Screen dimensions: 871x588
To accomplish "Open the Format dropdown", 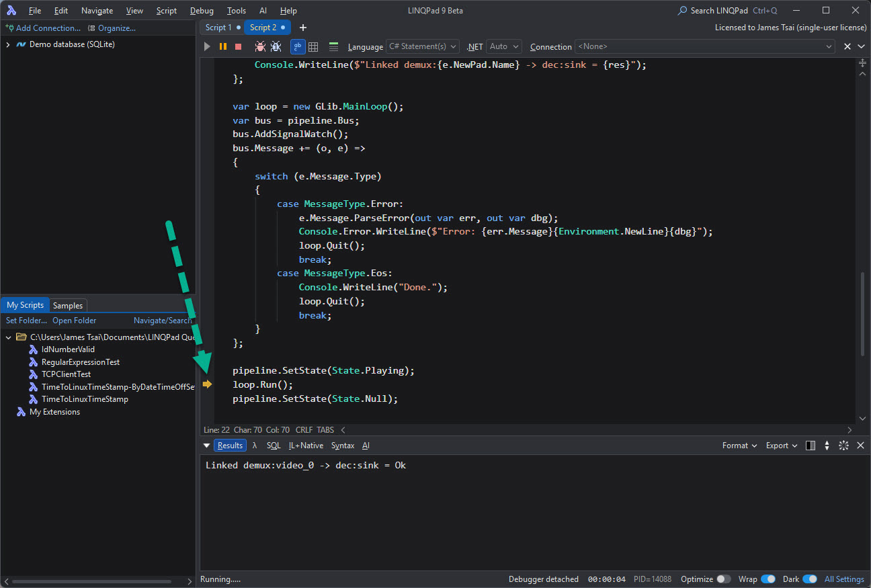I will pos(739,446).
